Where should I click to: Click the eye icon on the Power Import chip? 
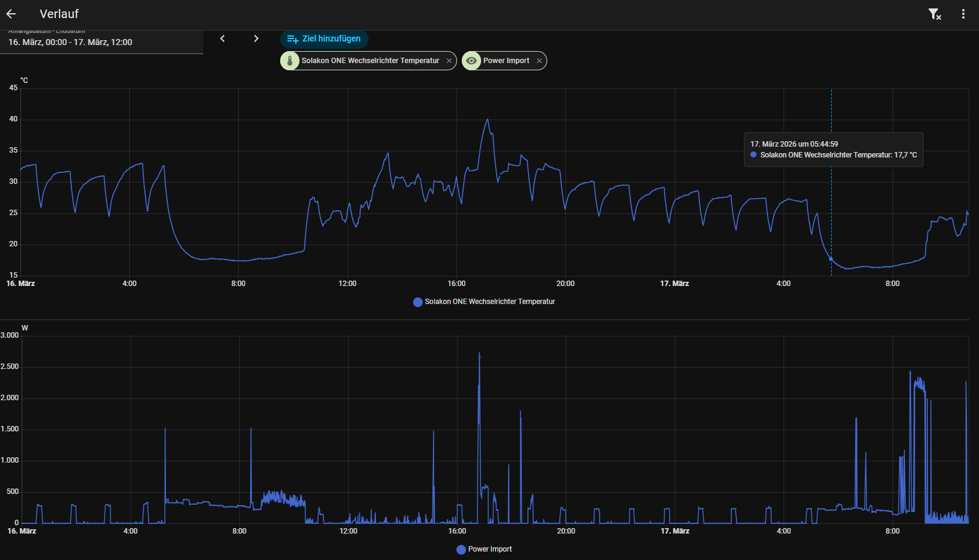coord(471,61)
